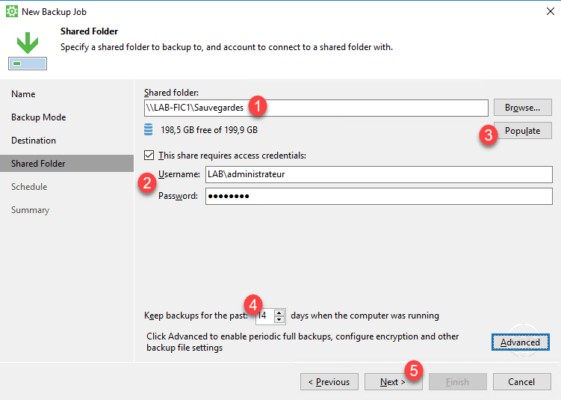Focus the Shared folder path field
This screenshot has width=561, height=400.
(316, 108)
